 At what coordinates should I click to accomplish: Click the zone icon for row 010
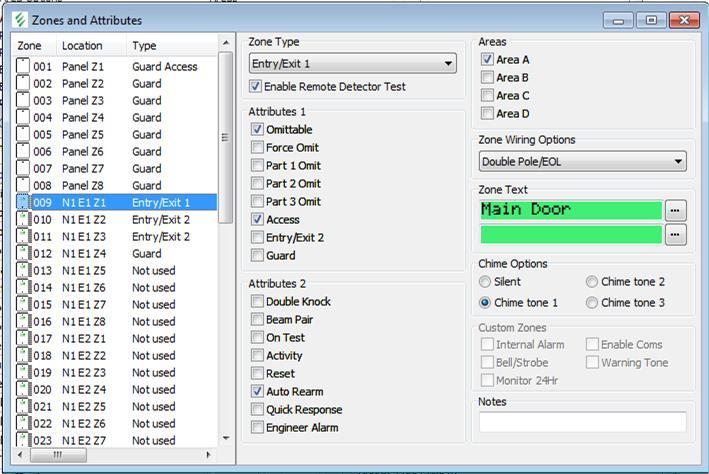(x=23, y=219)
